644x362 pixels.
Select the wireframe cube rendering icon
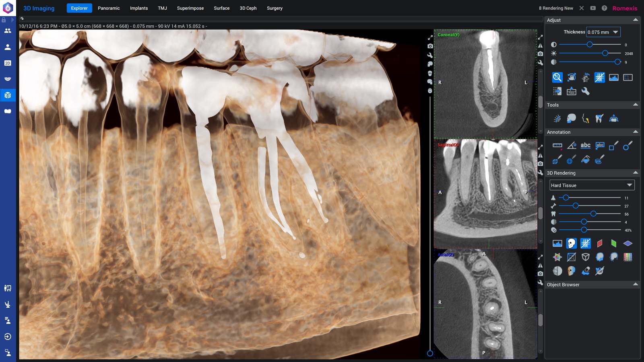586,257
